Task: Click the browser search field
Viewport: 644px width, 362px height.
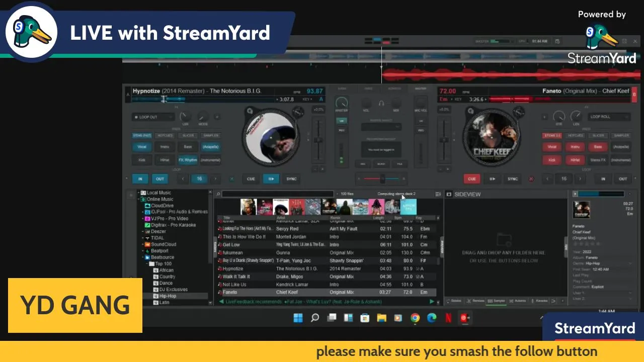Action: pyautogui.click(x=278, y=194)
